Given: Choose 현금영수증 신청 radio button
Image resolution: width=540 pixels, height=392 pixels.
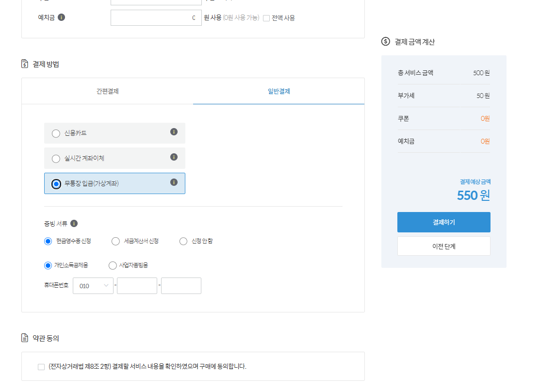Looking at the screenshot, I should pyautogui.click(x=48, y=241).
